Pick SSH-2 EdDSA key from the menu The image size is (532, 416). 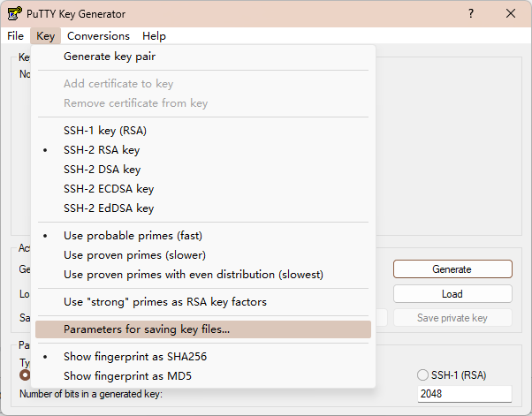(109, 208)
